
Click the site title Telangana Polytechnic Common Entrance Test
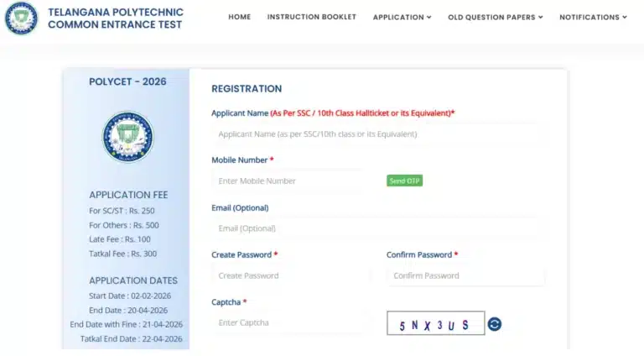(x=116, y=18)
